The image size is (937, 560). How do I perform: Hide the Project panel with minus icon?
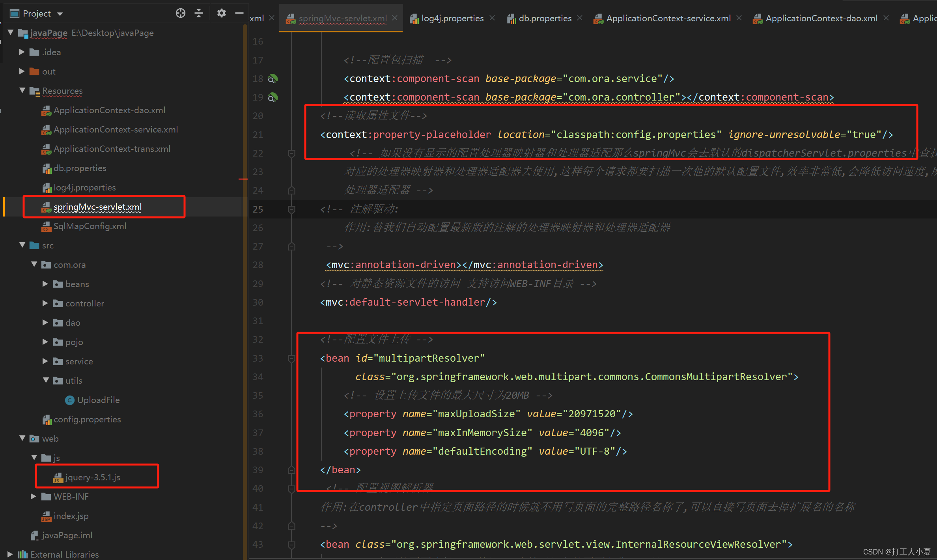point(239,13)
